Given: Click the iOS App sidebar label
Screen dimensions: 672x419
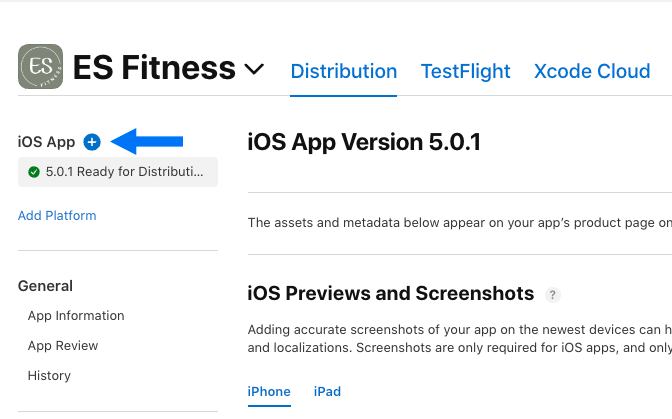Looking at the screenshot, I should pyautogui.click(x=46, y=142).
